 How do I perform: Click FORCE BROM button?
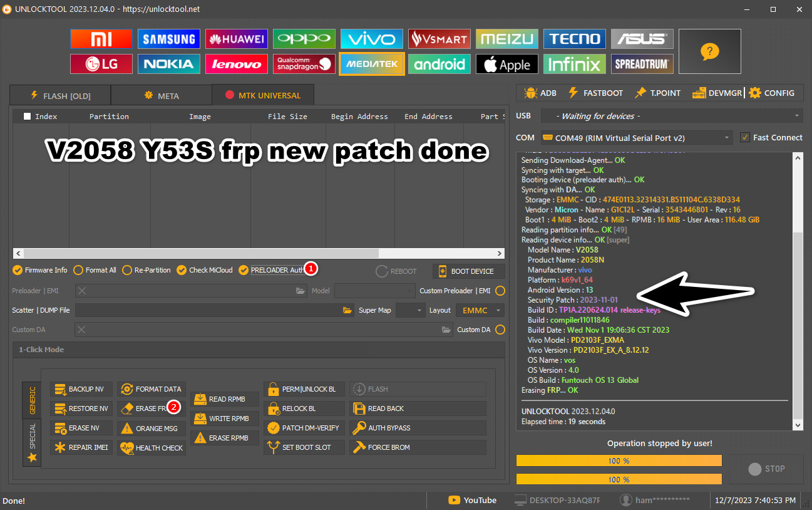[x=418, y=447]
